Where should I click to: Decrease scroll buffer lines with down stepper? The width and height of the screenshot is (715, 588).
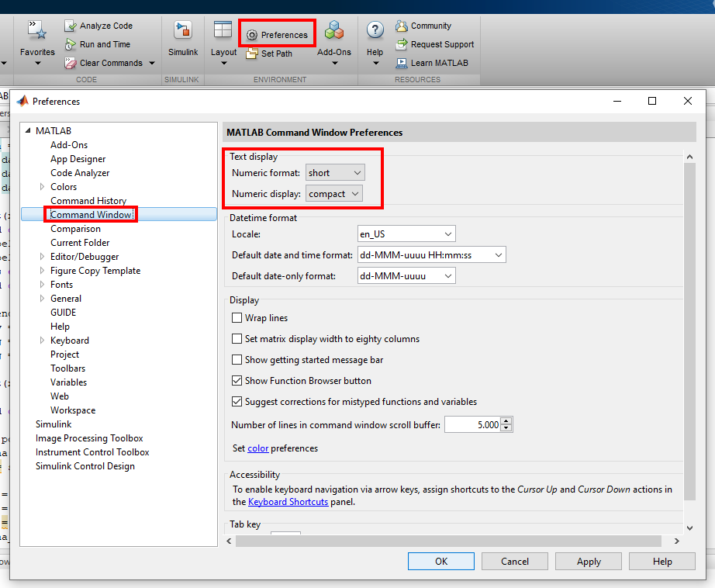pyautogui.click(x=506, y=428)
